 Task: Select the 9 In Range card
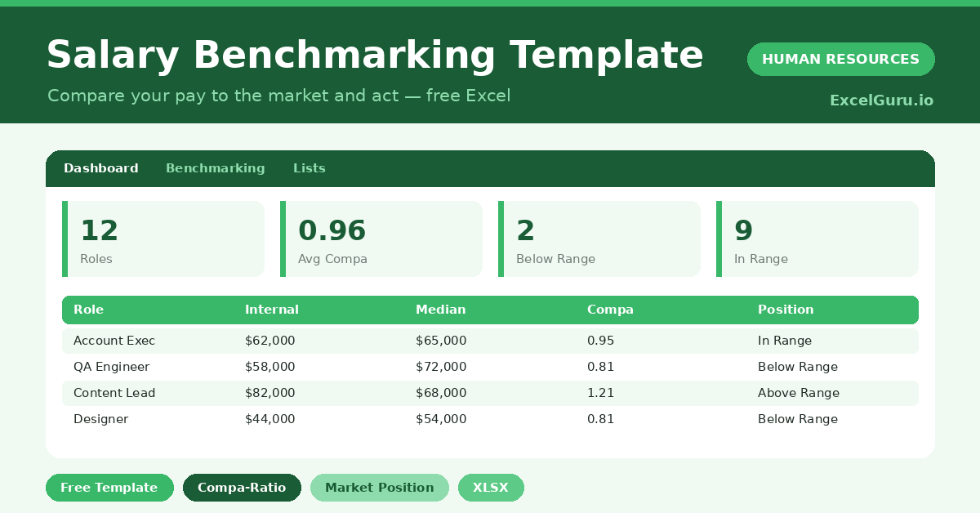817,239
